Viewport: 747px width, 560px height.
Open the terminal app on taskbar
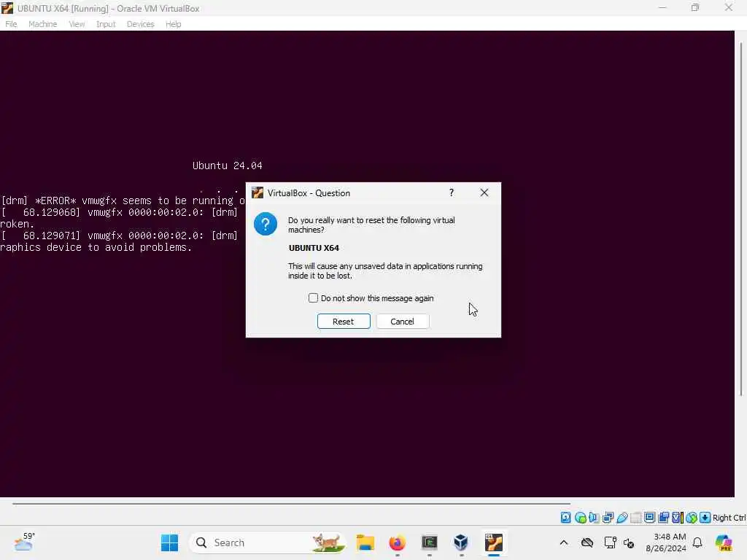(x=429, y=542)
